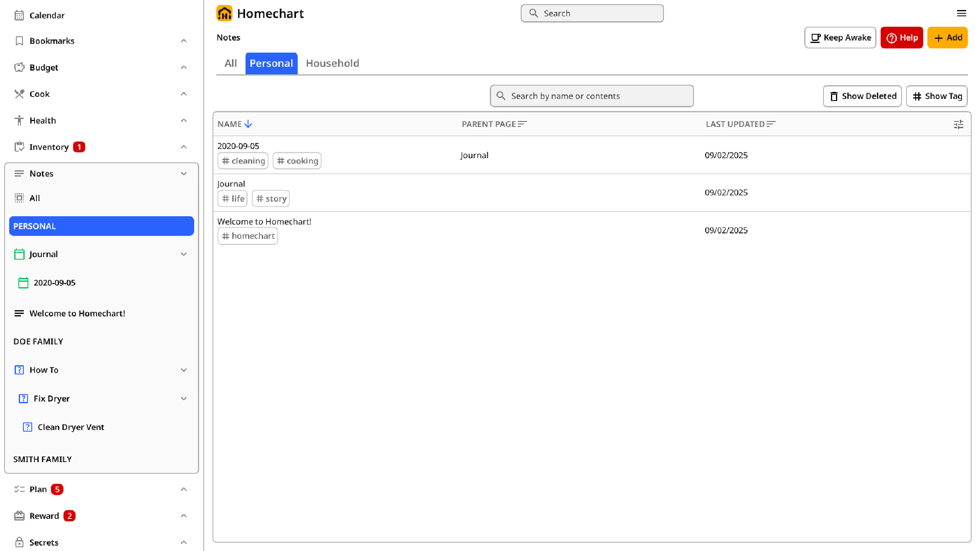Image resolution: width=980 pixels, height=551 pixels.
Task: Switch to the Household tab
Action: 332,63
